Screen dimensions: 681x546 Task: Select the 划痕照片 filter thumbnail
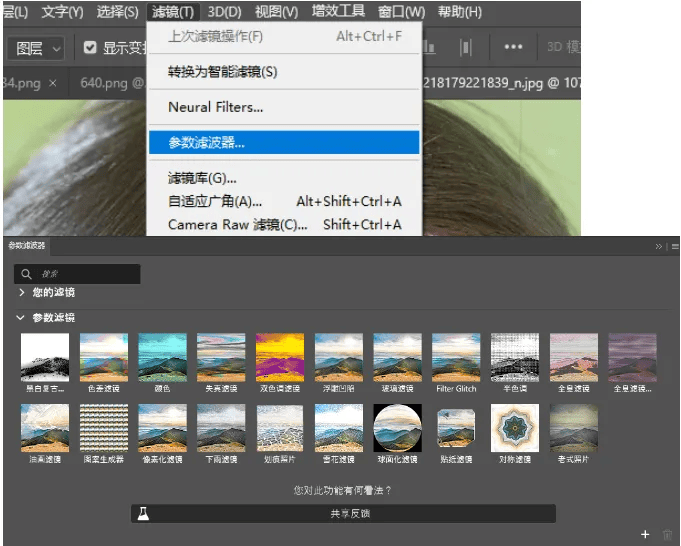280,428
